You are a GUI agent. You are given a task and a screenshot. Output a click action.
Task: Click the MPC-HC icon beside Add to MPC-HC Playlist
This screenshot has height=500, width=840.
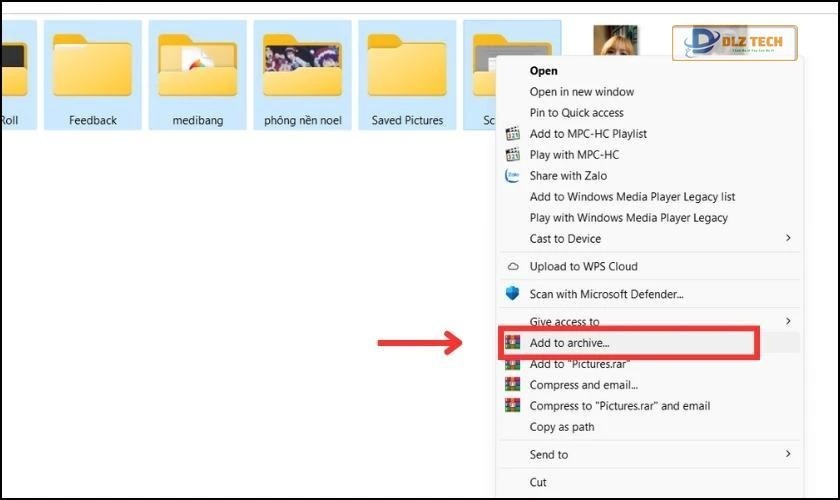513,133
